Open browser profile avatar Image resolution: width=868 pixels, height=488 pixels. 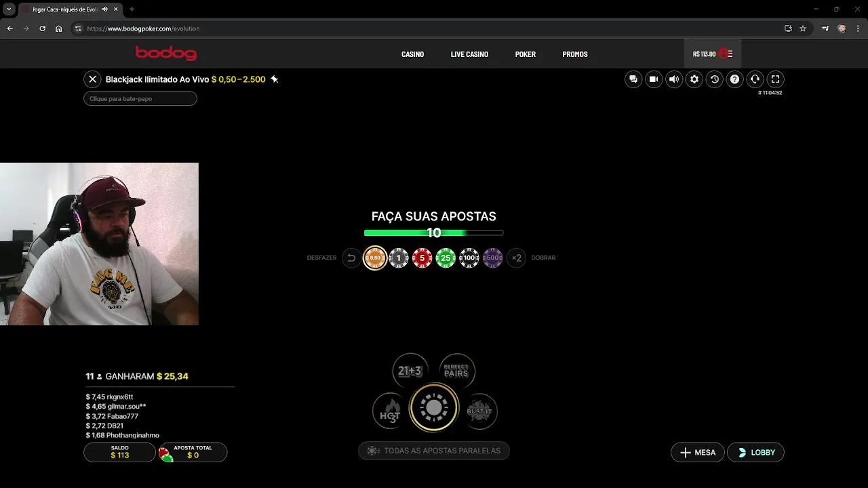coord(842,28)
